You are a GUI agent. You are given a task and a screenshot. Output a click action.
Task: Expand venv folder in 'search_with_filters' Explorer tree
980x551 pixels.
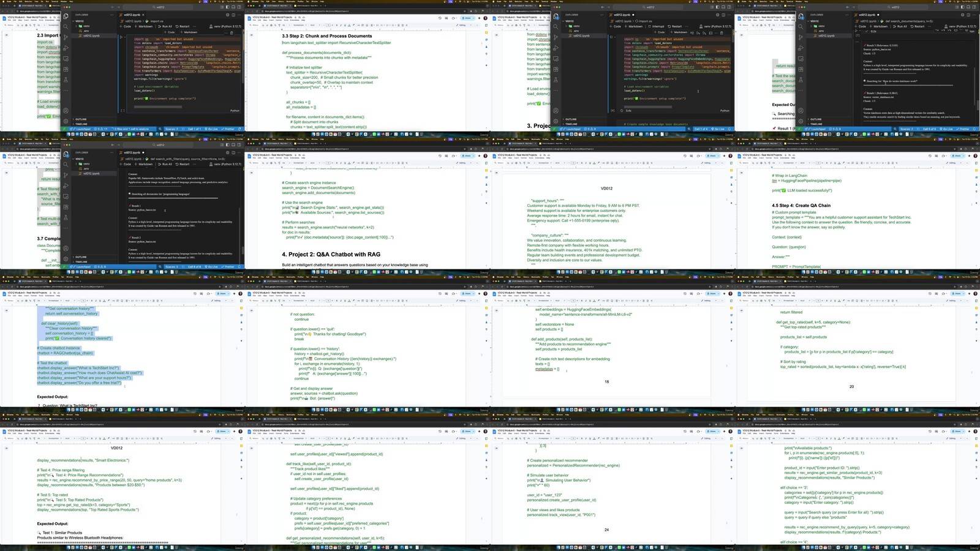click(86, 163)
